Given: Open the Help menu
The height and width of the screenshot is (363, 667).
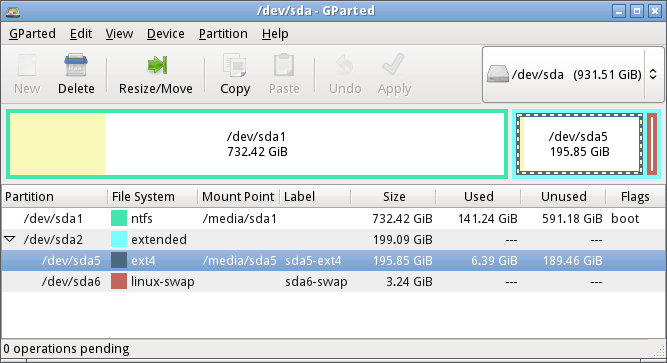Looking at the screenshot, I should point(275,34).
